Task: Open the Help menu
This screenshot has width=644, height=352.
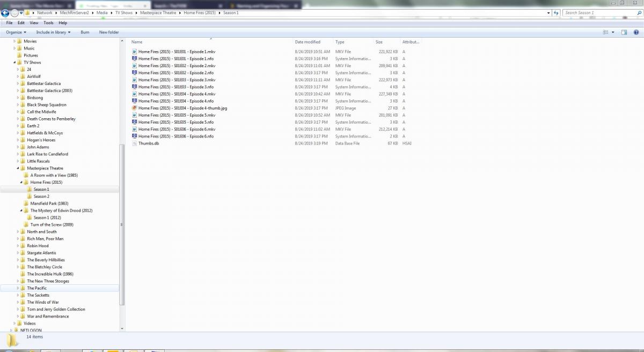Action: [x=63, y=23]
